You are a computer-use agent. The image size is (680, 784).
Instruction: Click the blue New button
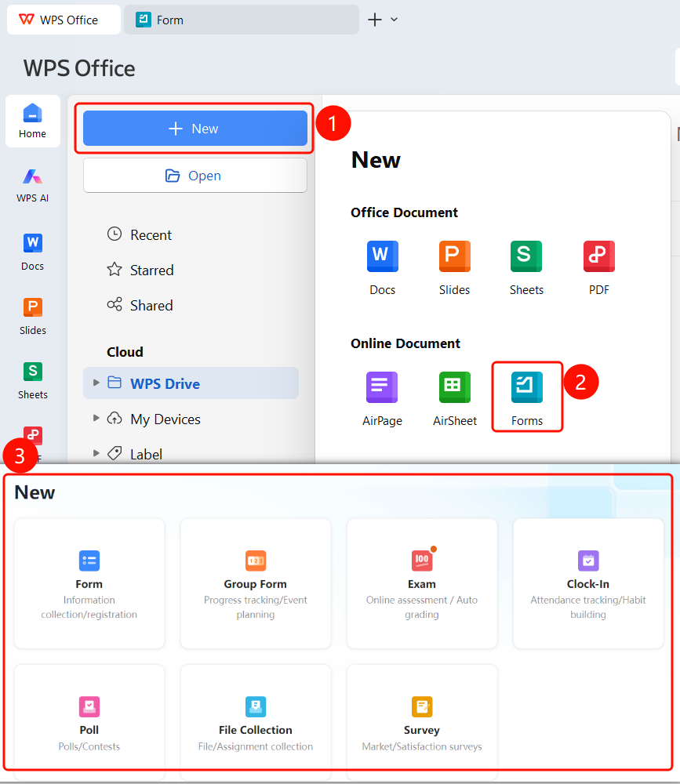pyautogui.click(x=195, y=129)
